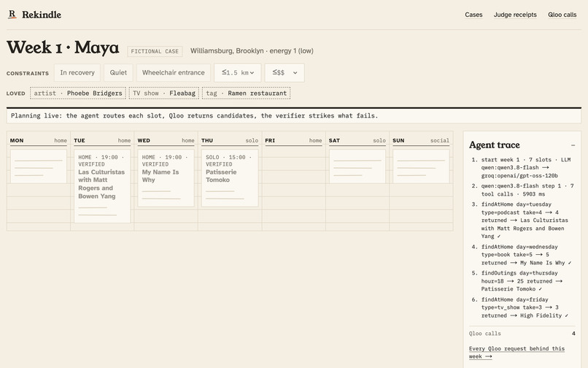
Task: Click the FICTIONAL CASE badge
Action: tap(155, 51)
